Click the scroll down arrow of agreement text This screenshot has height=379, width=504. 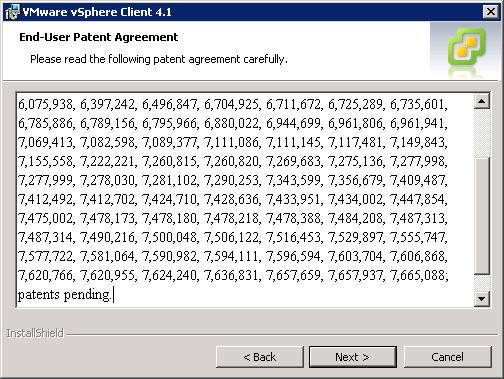[x=482, y=298]
